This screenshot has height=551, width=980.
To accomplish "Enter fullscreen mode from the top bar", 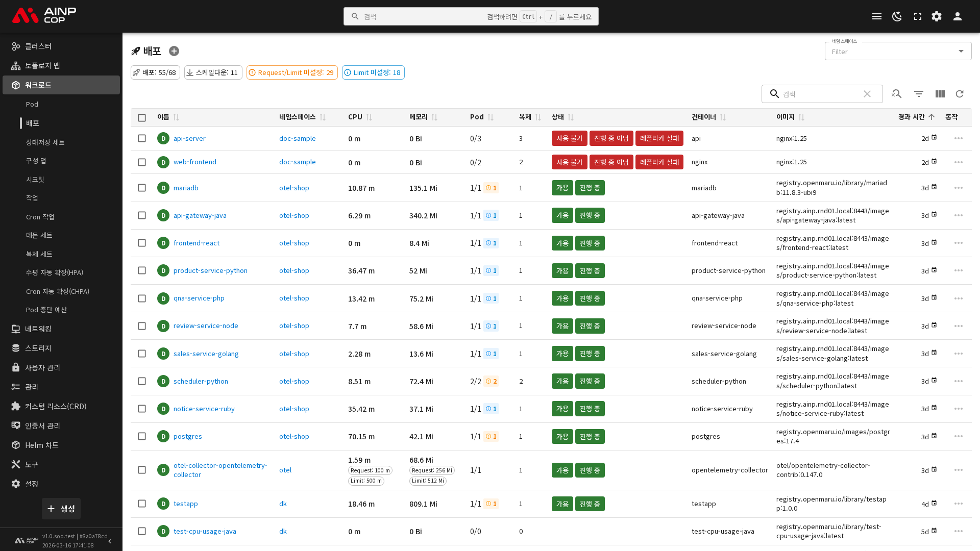I will [917, 16].
